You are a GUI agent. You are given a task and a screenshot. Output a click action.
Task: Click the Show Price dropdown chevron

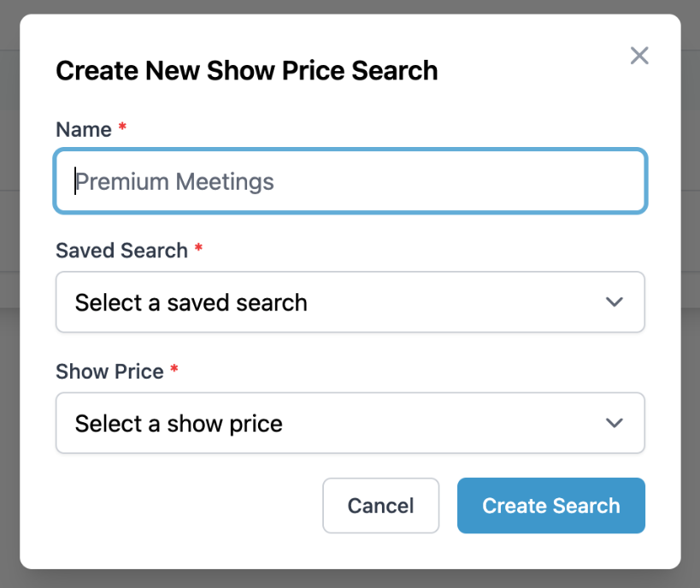pyautogui.click(x=614, y=423)
